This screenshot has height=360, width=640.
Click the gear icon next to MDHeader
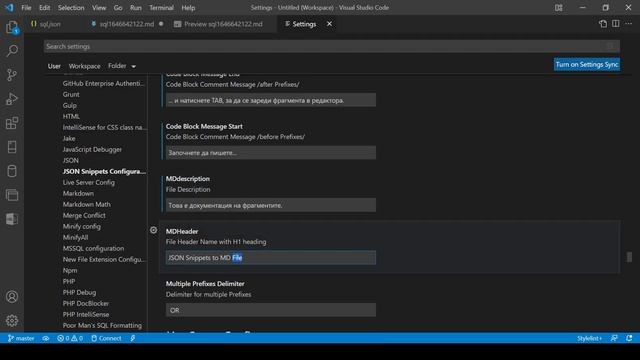click(x=153, y=230)
